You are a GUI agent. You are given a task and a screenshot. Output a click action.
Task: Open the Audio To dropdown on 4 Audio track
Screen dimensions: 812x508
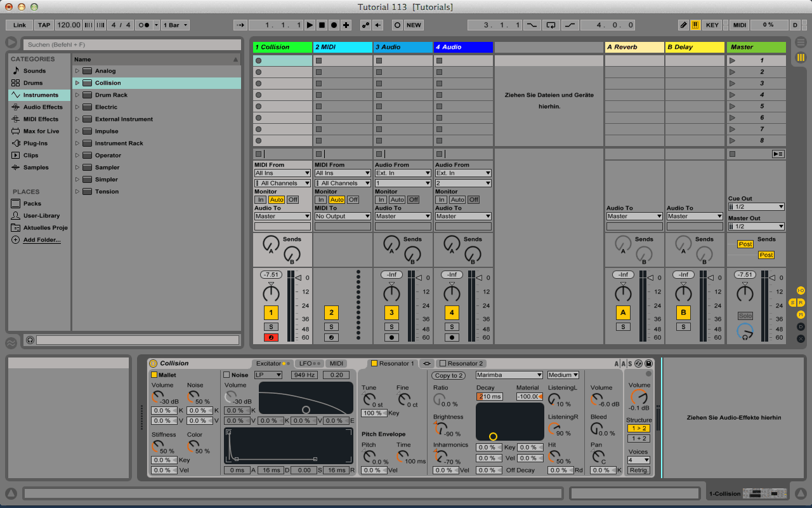[463, 216]
